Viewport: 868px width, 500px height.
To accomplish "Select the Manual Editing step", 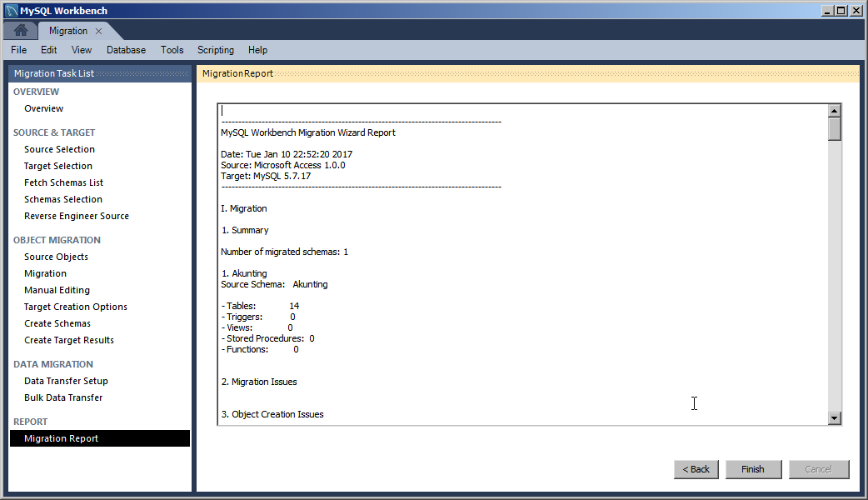I will pyautogui.click(x=57, y=290).
